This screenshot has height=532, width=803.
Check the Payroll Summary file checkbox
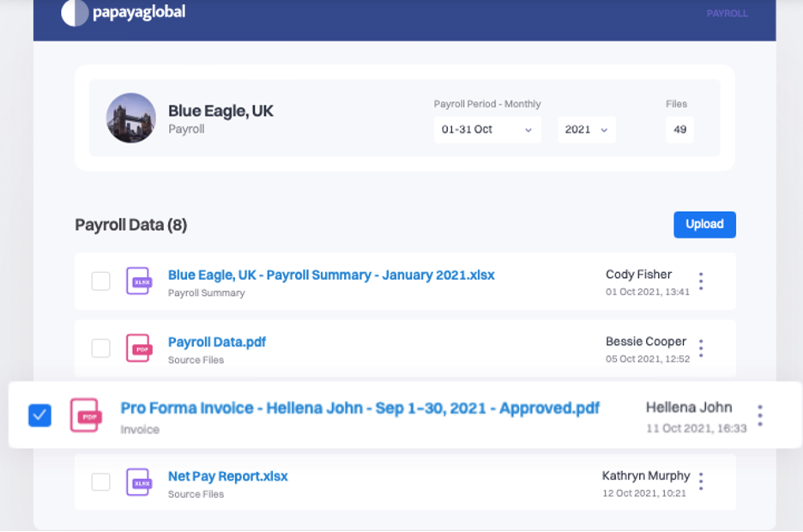coord(100,281)
